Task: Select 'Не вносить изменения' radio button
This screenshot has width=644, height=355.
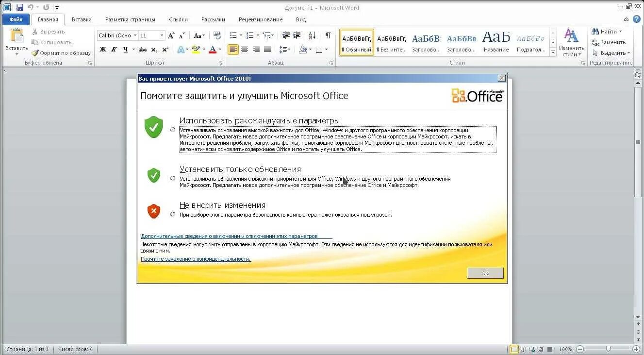Action: tap(173, 214)
